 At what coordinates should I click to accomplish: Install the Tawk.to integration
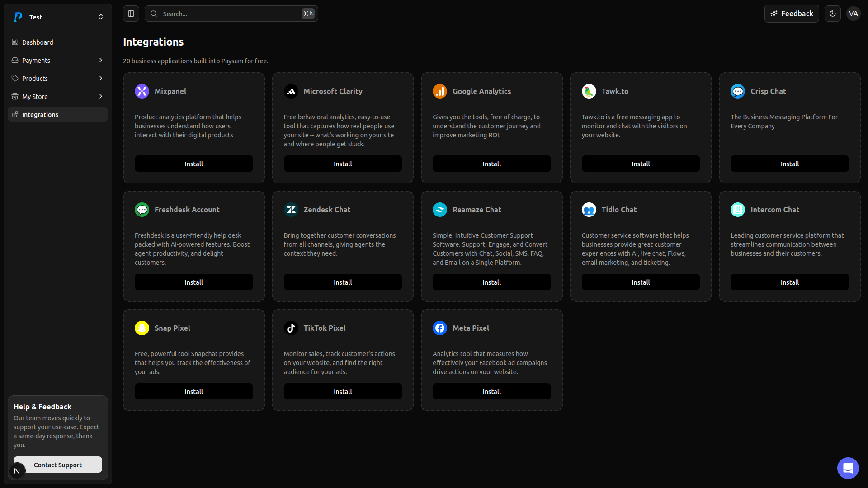tap(641, 164)
